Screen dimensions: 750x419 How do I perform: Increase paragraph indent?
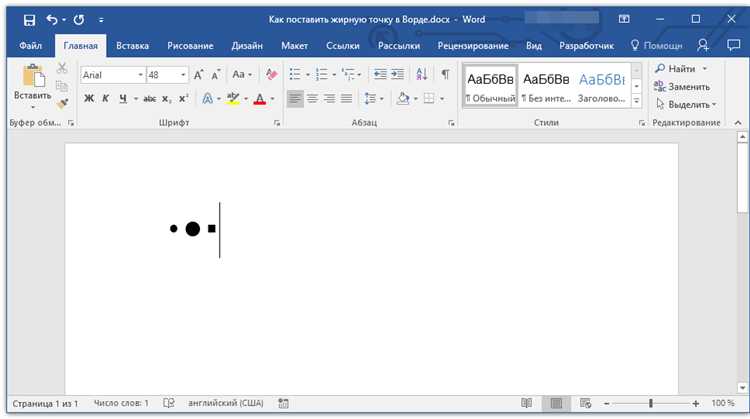click(397, 74)
